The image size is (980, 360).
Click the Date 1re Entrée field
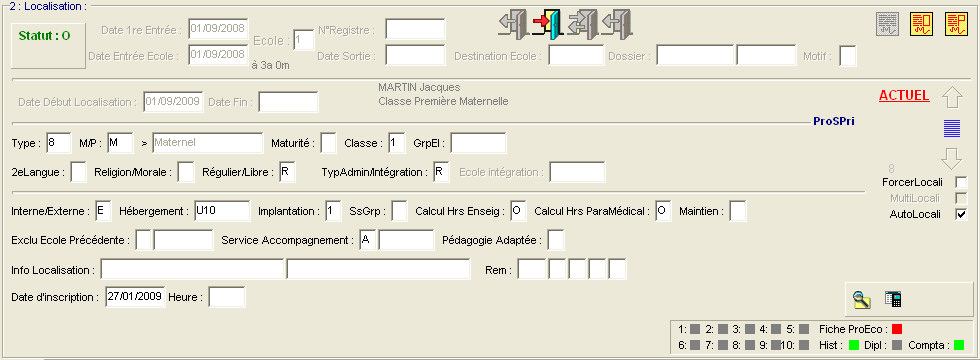click(219, 29)
